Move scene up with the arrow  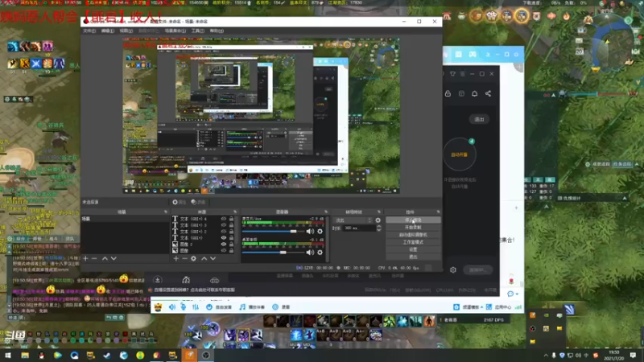(x=105, y=258)
